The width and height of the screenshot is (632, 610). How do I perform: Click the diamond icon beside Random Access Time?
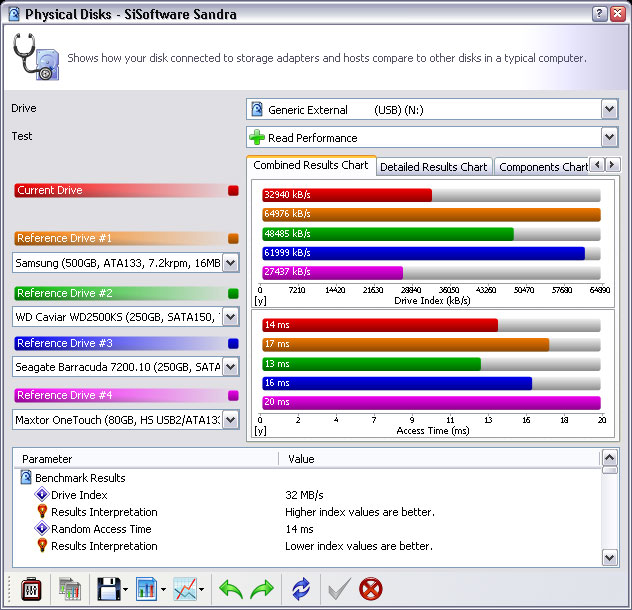pyautogui.click(x=42, y=528)
